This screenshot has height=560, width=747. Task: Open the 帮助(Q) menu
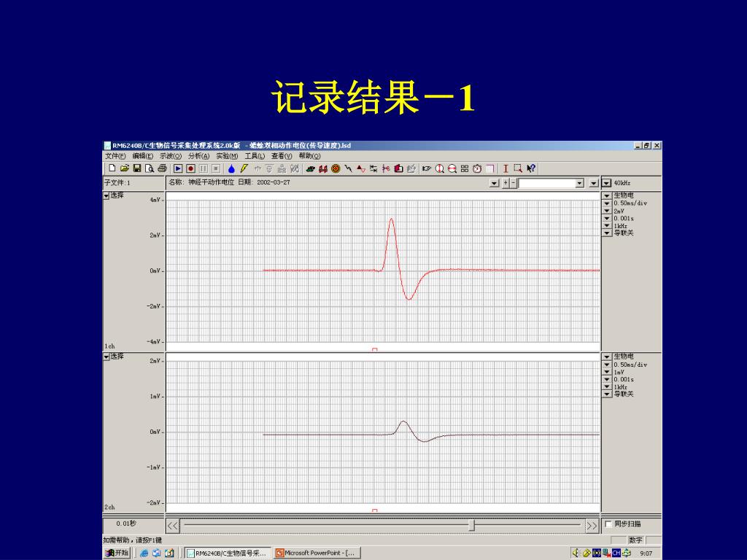(309, 156)
